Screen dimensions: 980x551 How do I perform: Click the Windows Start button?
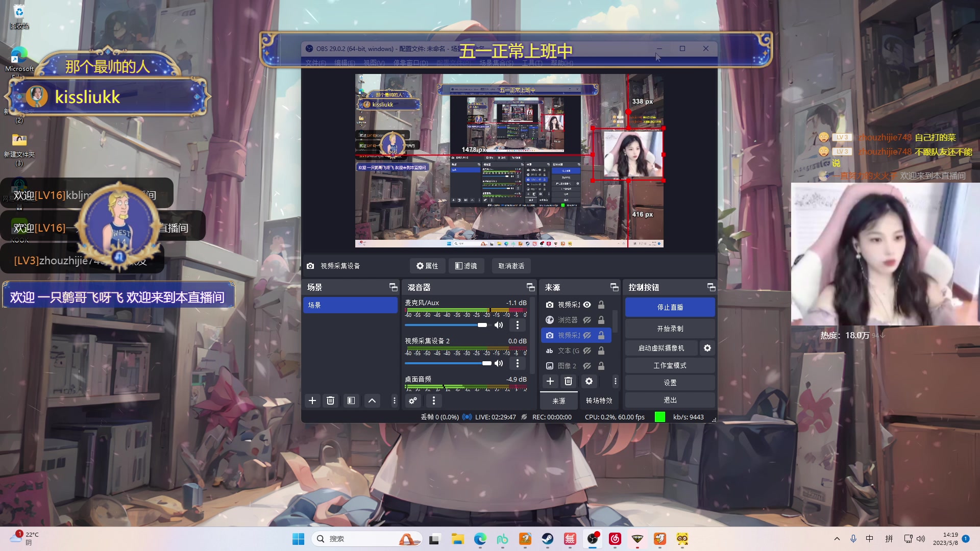coord(299,539)
